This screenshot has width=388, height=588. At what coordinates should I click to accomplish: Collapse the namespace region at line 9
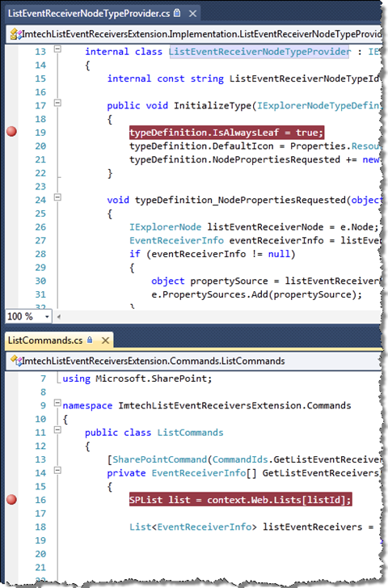click(57, 403)
